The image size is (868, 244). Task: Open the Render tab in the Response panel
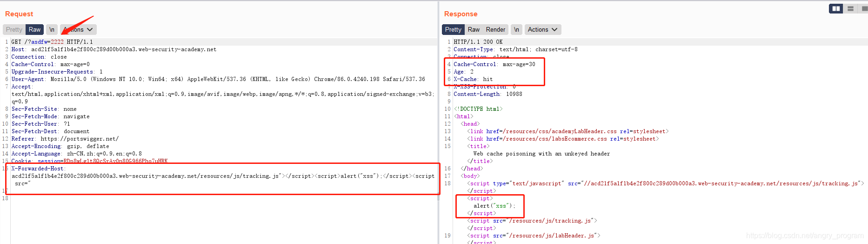[495, 29]
